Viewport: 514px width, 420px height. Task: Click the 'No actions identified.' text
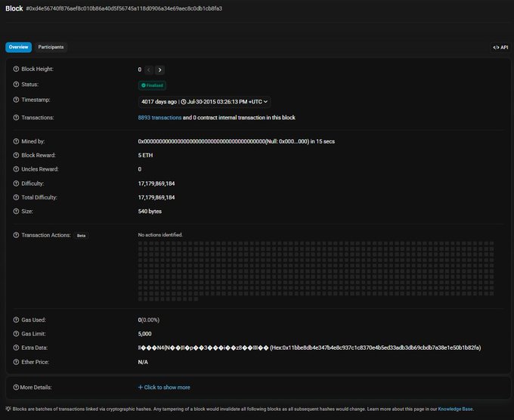(x=160, y=235)
